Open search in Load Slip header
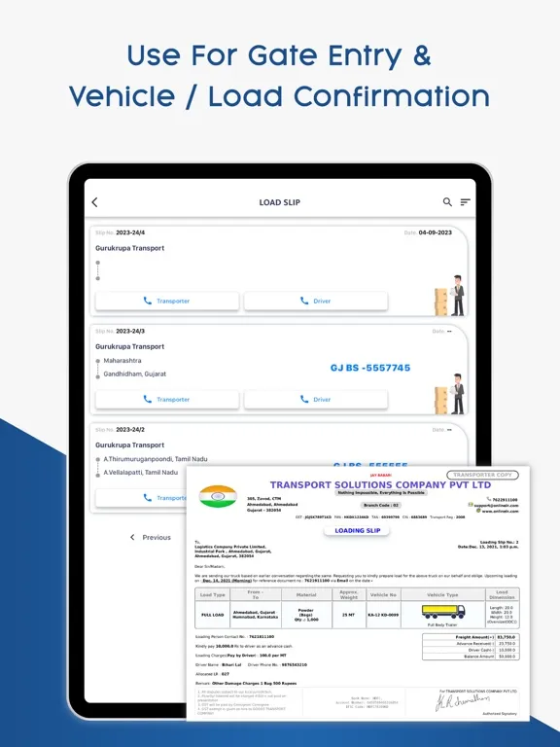This screenshot has width=560, height=747. [x=447, y=202]
